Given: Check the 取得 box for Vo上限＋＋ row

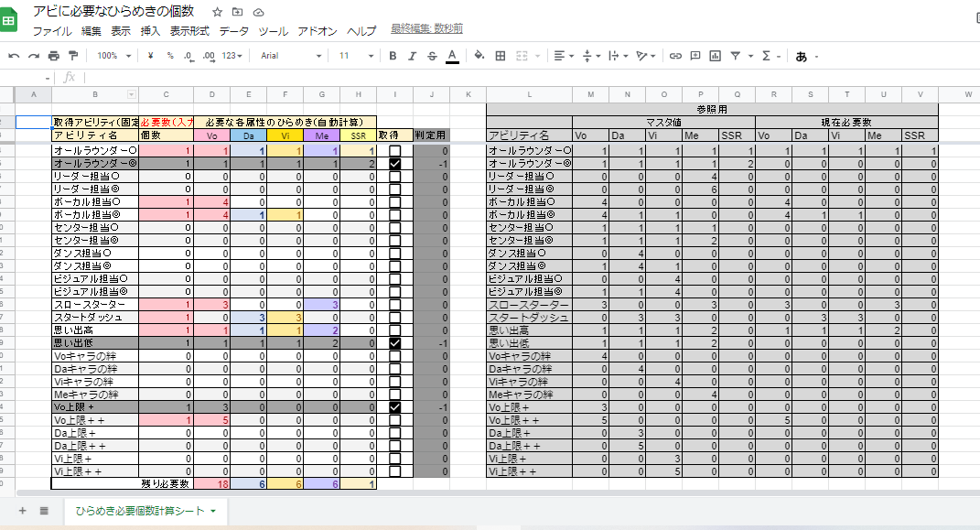Looking at the screenshot, I should pos(394,420).
